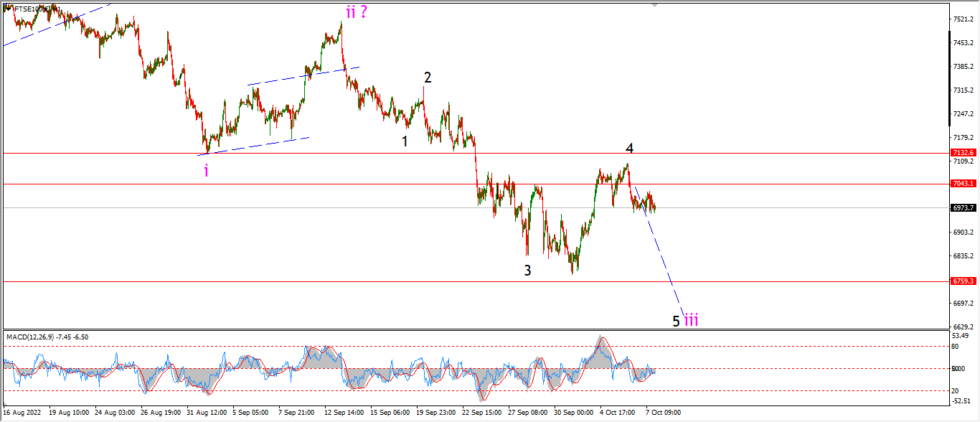
Task: Click the black wave '2' label
Action: click(x=427, y=78)
